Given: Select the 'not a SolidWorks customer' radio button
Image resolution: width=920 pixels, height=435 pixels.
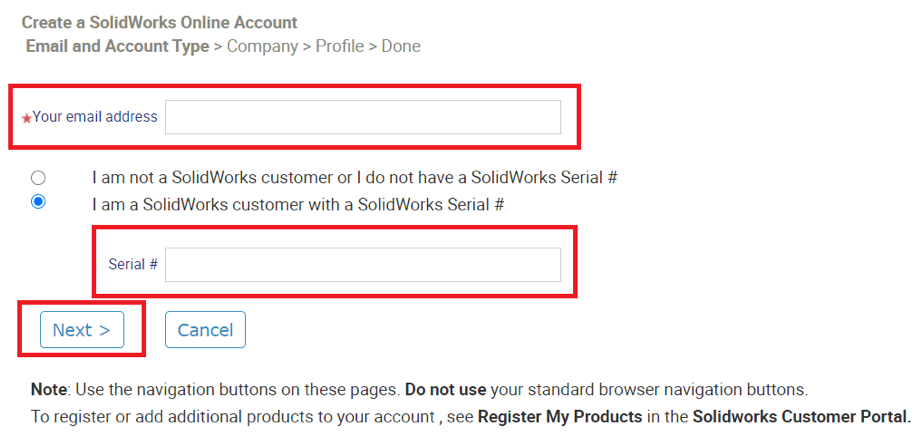Looking at the screenshot, I should point(38,178).
